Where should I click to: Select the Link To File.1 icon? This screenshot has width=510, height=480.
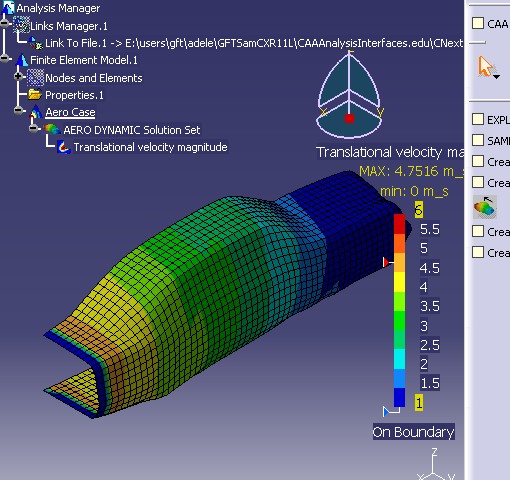point(36,43)
